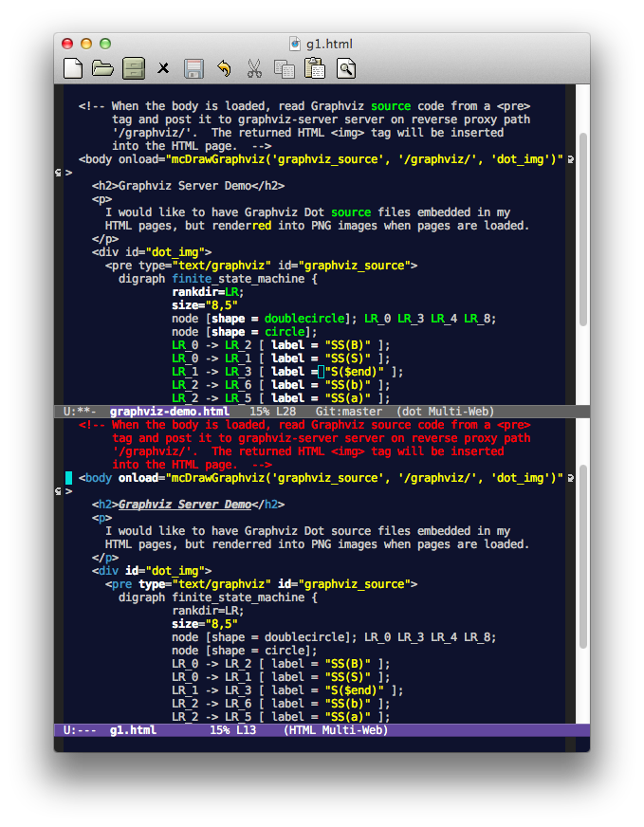Copy selection using the copy icon
Image resolution: width=644 pixels, height=827 pixels.
pyautogui.click(x=285, y=69)
